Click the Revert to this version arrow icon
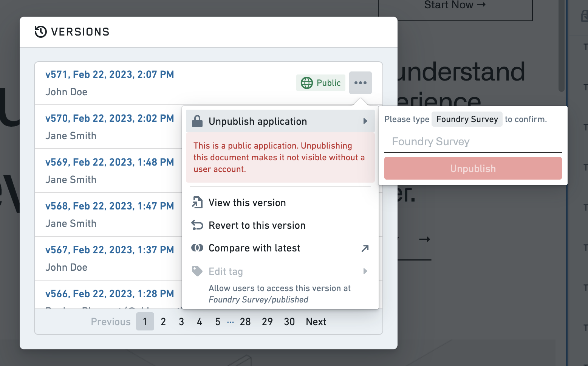588x366 pixels. [197, 225]
